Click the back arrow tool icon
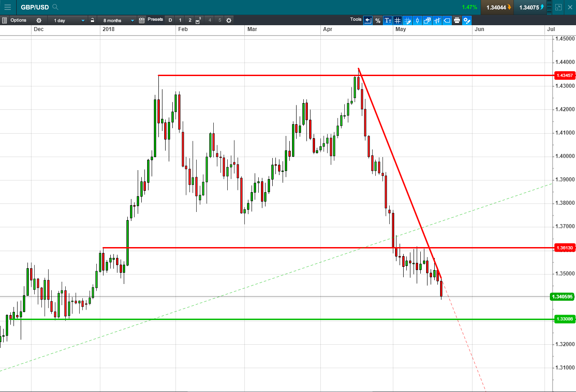The image size is (576, 392). click(368, 20)
